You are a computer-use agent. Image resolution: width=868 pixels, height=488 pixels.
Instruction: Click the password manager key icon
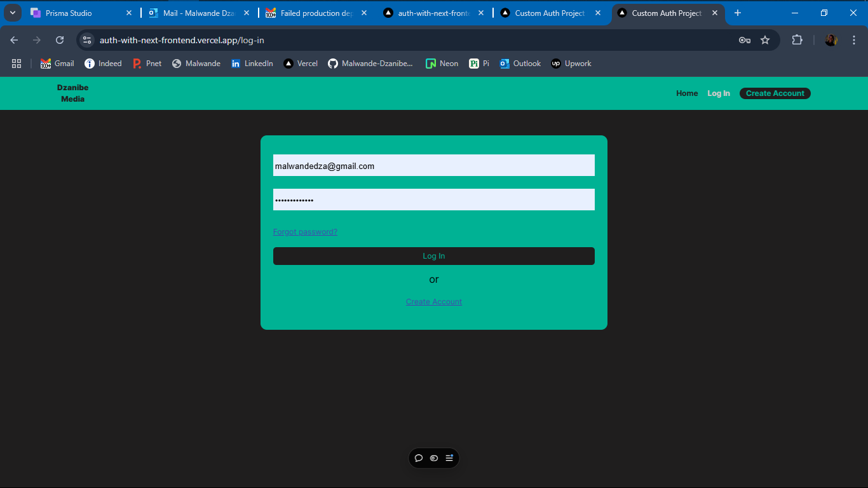(x=745, y=40)
